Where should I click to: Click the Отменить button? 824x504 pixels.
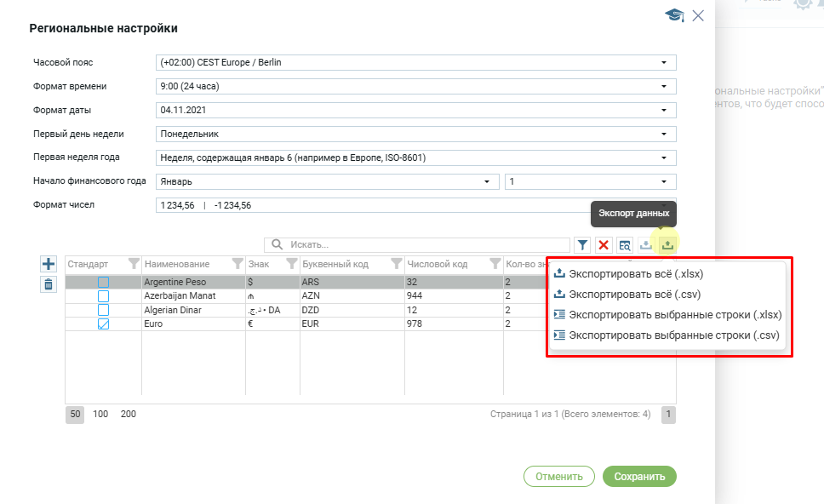tap(558, 477)
